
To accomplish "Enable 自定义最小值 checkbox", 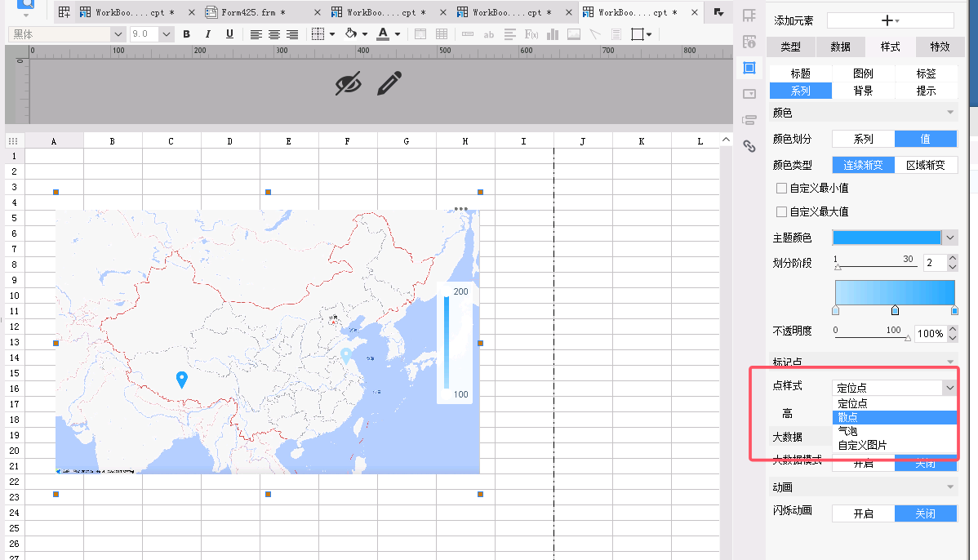I will click(781, 188).
